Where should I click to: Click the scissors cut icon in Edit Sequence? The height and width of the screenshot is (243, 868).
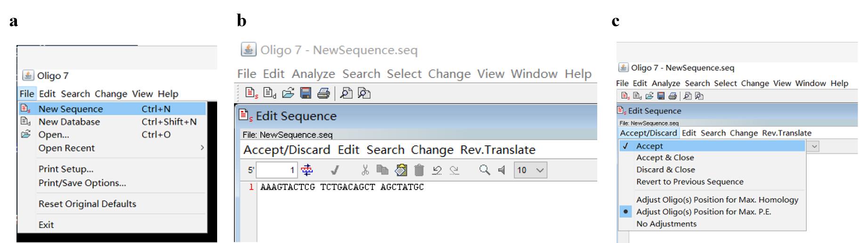[365, 170]
